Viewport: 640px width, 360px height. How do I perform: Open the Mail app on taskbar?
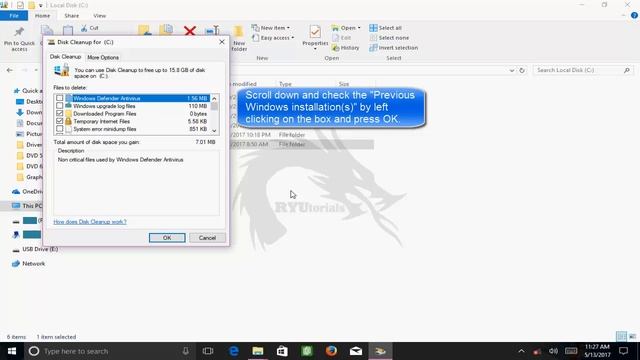point(356,351)
